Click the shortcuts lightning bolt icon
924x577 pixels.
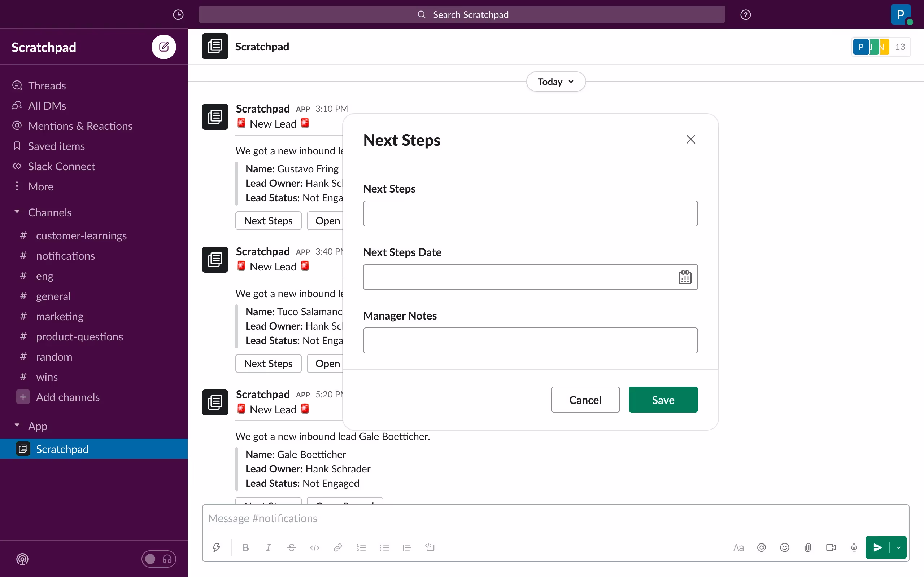(217, 548)
